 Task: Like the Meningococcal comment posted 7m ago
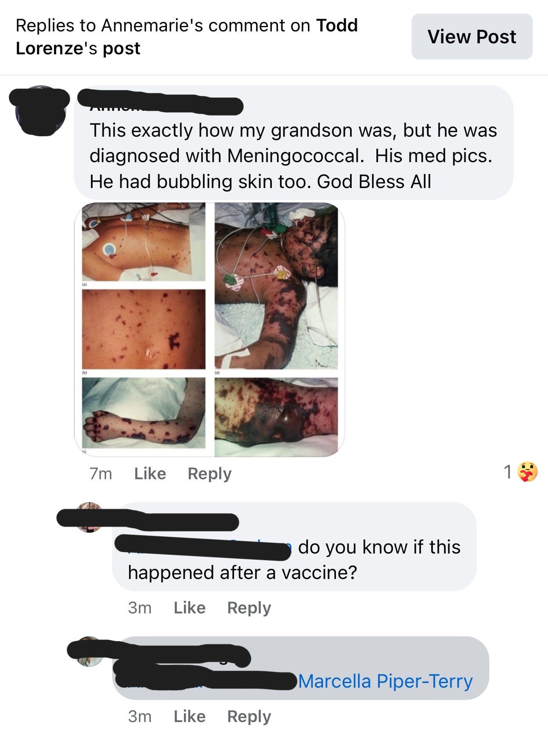click(150, 473)
